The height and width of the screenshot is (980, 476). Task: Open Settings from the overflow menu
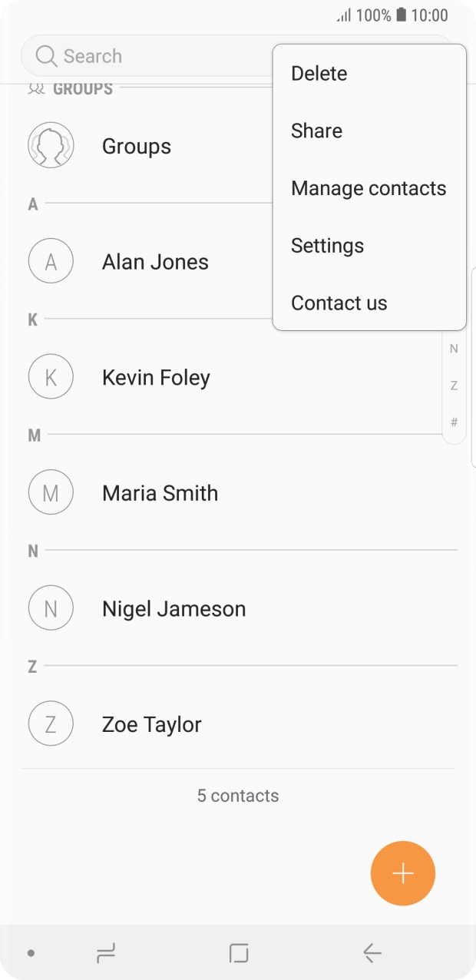(x=328, y=245)
